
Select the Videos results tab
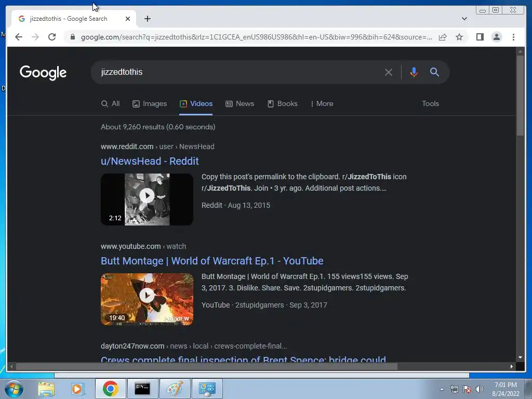[196, 103]
